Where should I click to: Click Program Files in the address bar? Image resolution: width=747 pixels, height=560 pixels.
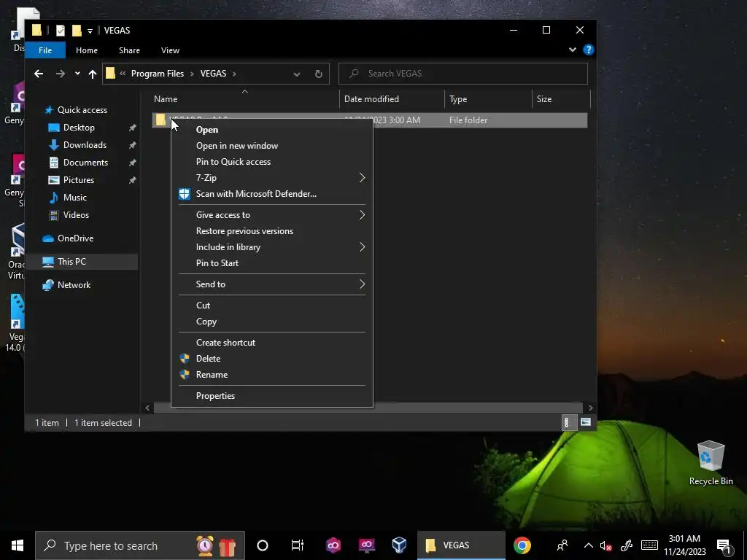coord(158,74)
